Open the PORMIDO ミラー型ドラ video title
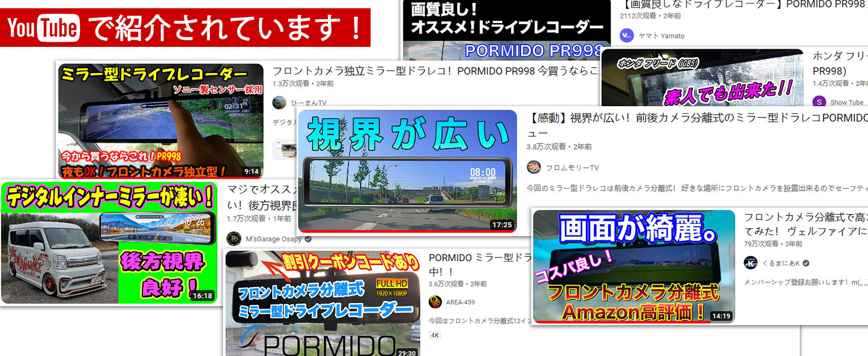The image size is (868, 356). [481, 265]
